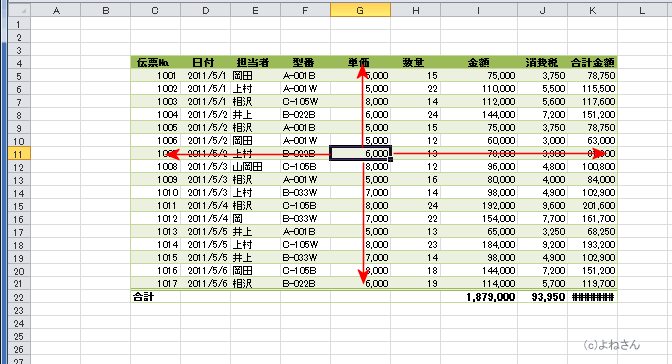Click the 合計金額 header cell
The height and width of the screenshot is (364, 672).
[x=592, y=63]
